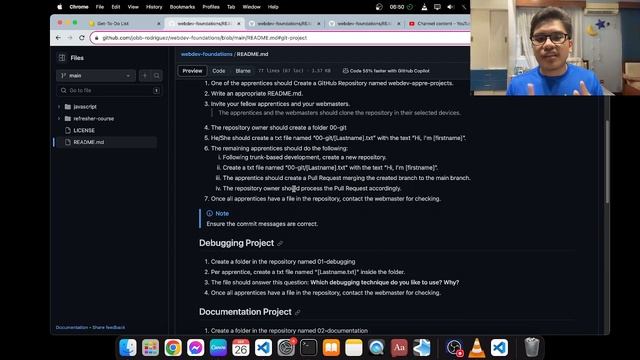This screenshot has width=640, height=360.
Task: Go forward with browser forward arrow
Action: [x=70, y=38]
